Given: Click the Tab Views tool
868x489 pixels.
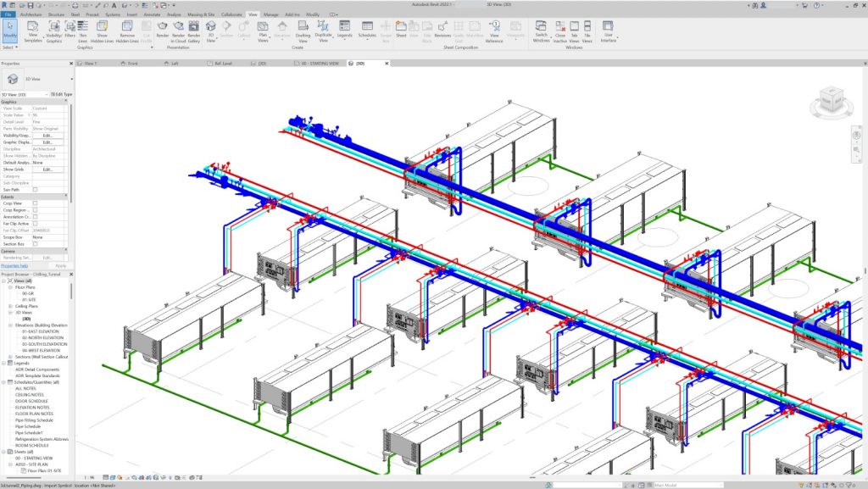Looking at the screenshot, I should click(574, 31).
